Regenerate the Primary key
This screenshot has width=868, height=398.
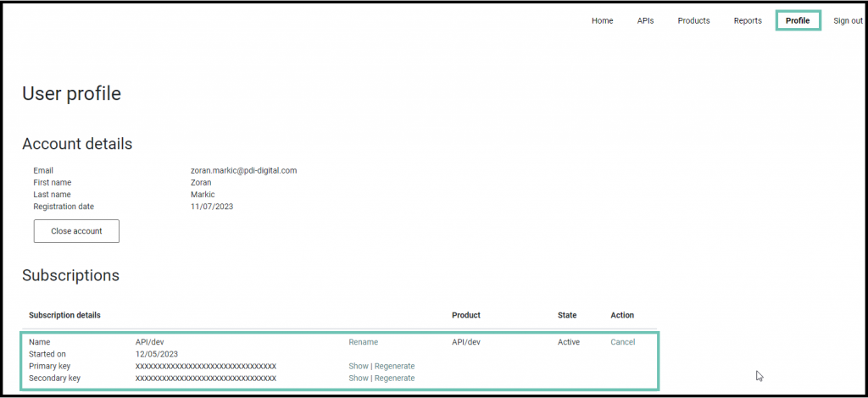click(x=394, y=366)
